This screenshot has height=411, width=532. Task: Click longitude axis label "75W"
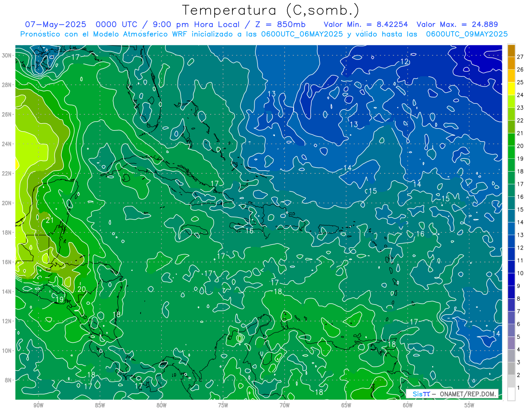pos(223,405)
